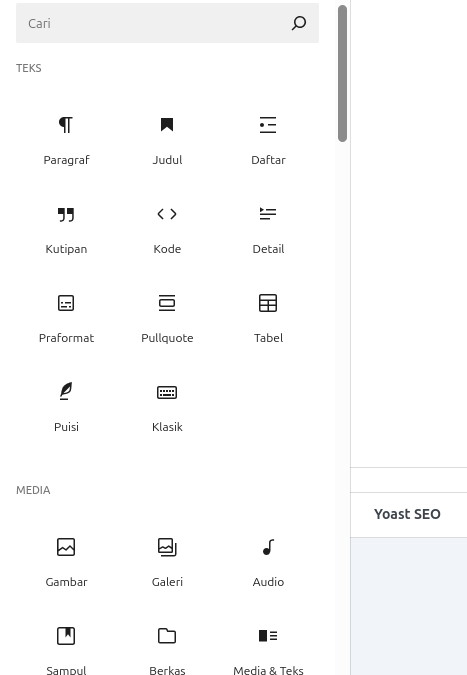
Task: Choose the Kode code block
Action: (167, 229)
